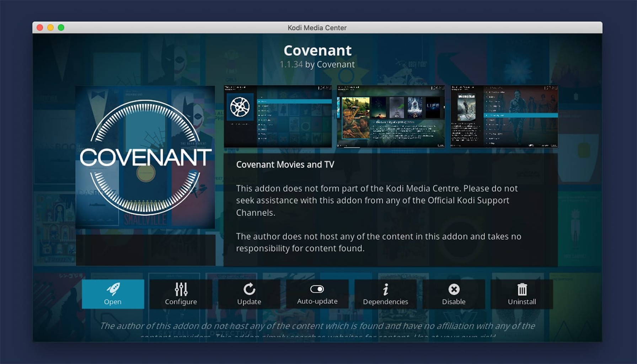
Task: Click the paragraph starting 'The author does not host'
Action: (x=379, y=242)
